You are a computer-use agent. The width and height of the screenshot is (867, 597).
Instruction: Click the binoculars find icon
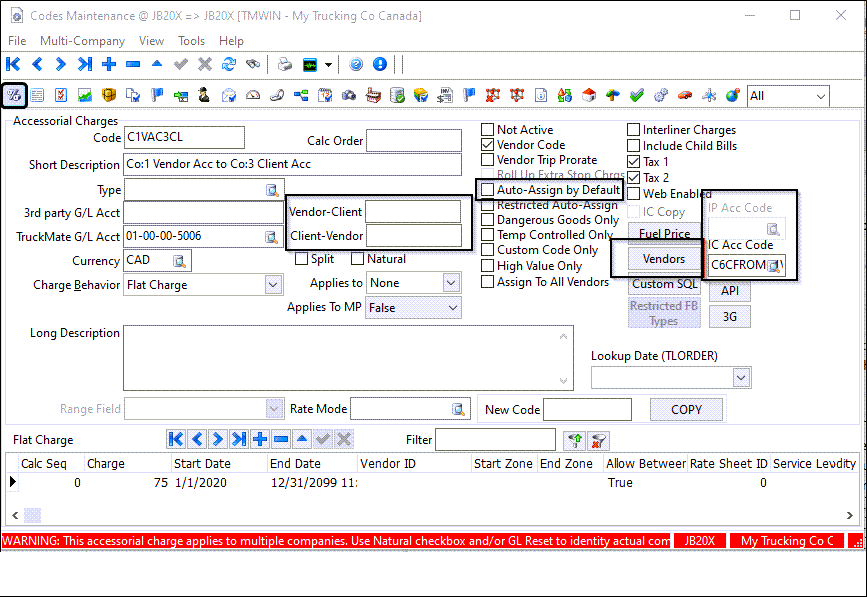tap(253, 64)
